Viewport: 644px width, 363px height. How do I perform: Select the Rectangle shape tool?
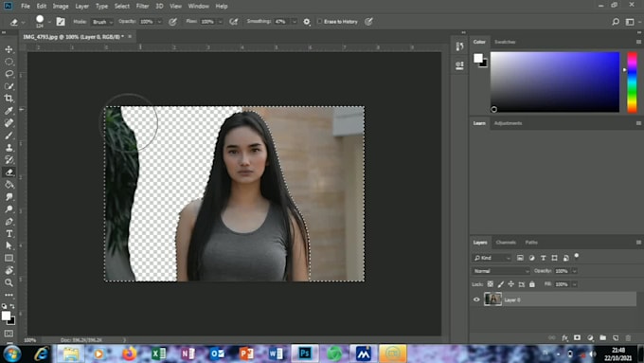click(x=9, y=258)
